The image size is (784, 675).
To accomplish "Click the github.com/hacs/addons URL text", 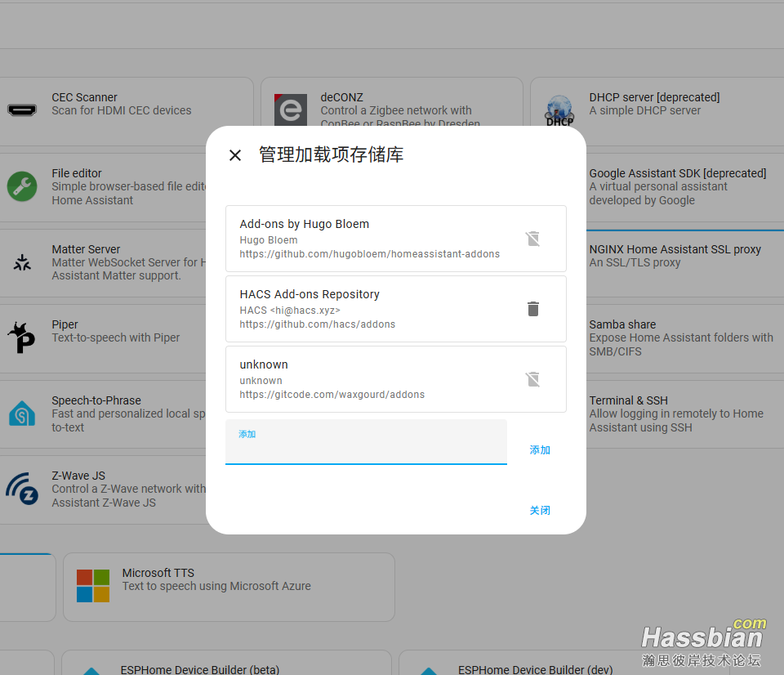I will [x=317, y=324].
